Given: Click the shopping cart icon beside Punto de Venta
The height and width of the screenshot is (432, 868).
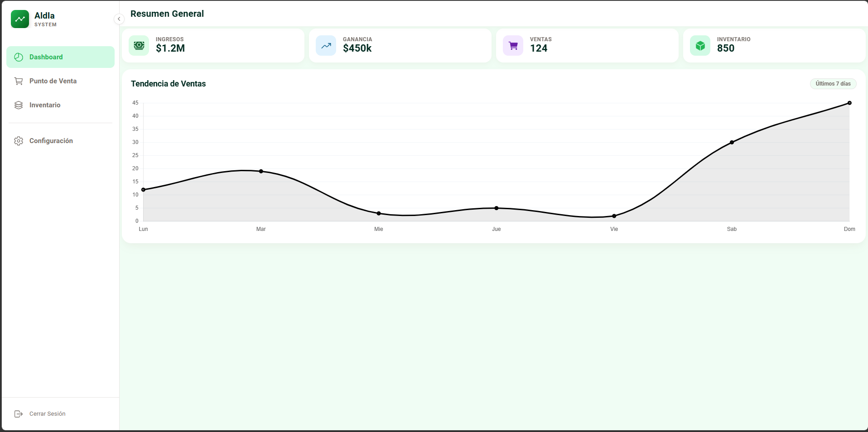Looking at the screenshot, I should coord(19,81).
